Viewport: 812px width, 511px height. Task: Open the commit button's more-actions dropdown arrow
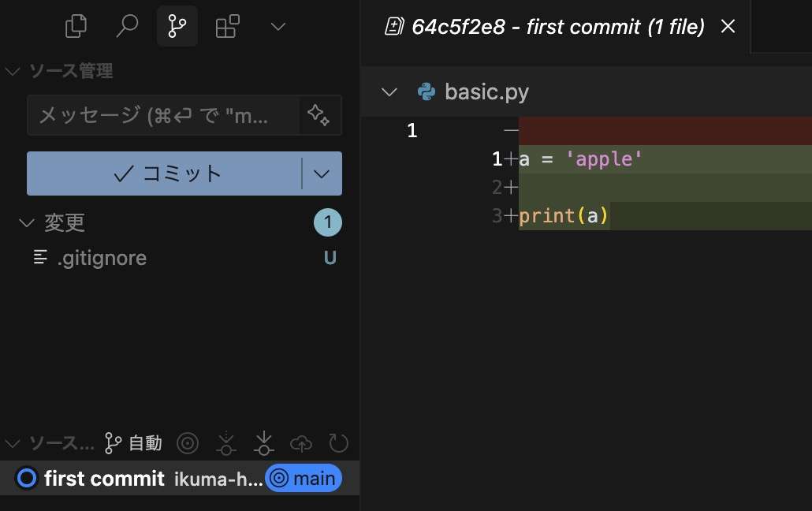(x=322, y=173)
